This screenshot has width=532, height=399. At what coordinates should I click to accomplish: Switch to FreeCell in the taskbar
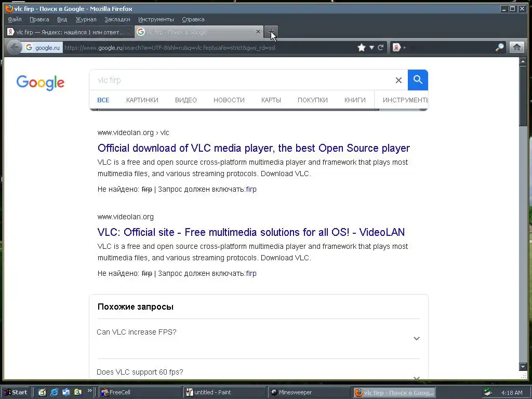[x=140, y=392]
